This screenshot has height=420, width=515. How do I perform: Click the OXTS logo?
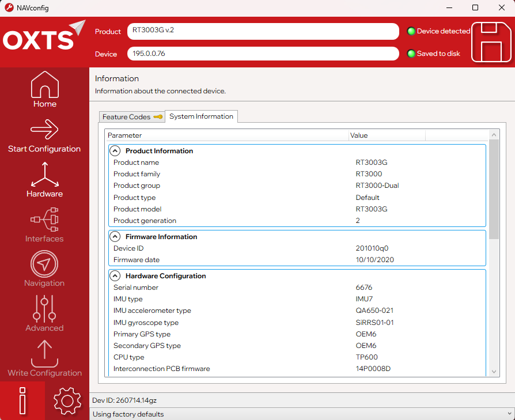click(x=44, y=36)
